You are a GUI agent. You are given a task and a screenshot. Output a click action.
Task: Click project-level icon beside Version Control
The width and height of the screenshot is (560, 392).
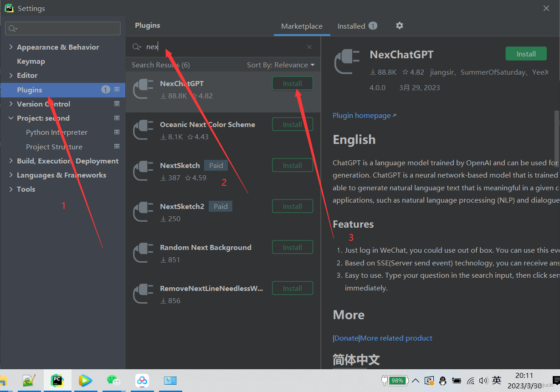(117, 104)
